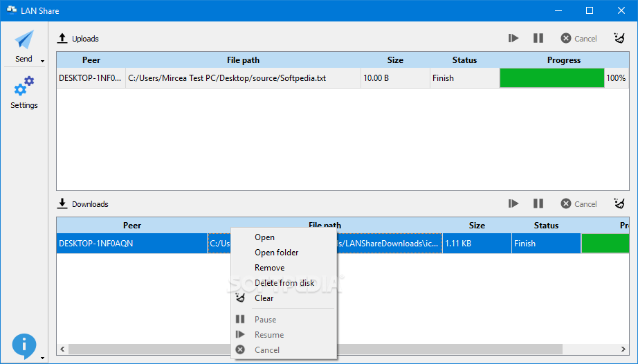Click the Cancel context menu entry
Screen dimensions: 638x364
click(x=284, y=349)
